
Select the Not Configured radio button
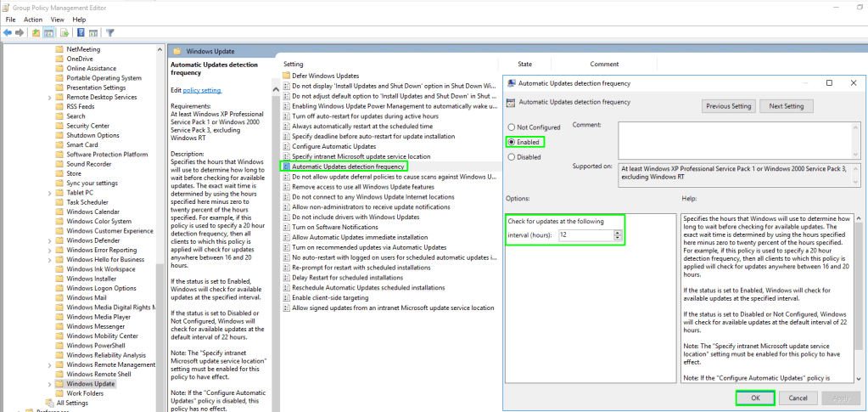point(512,127)
